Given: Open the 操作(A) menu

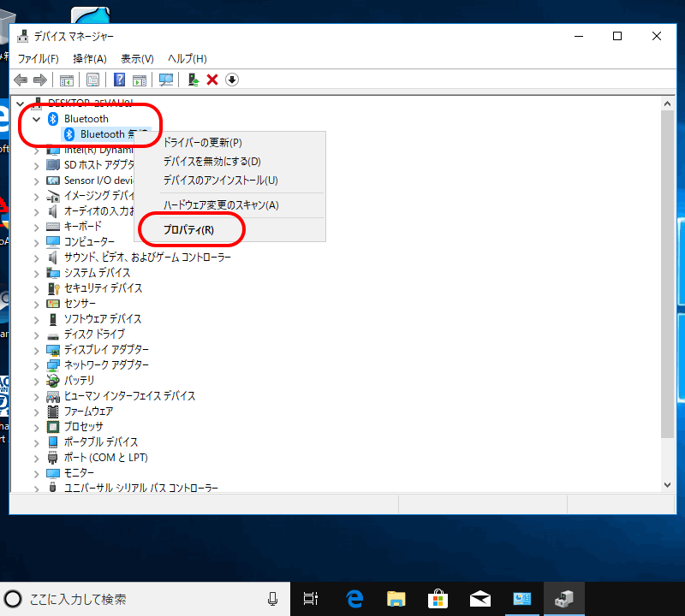Looking at the screenshot, I should (x=89, y=59).
